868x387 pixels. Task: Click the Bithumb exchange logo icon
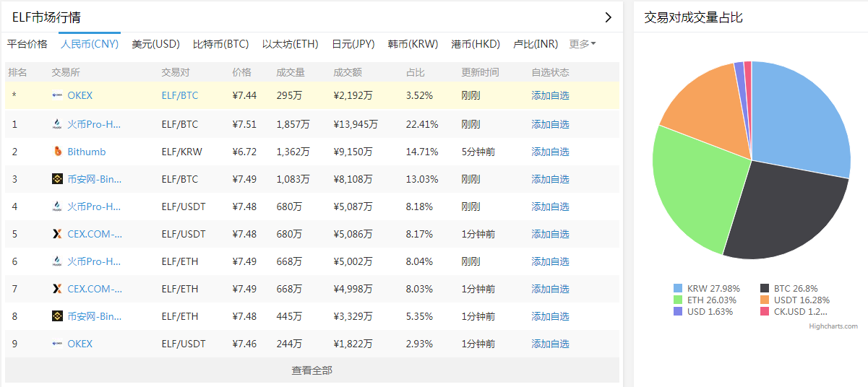pyautogui.click(x=57, y=152)
